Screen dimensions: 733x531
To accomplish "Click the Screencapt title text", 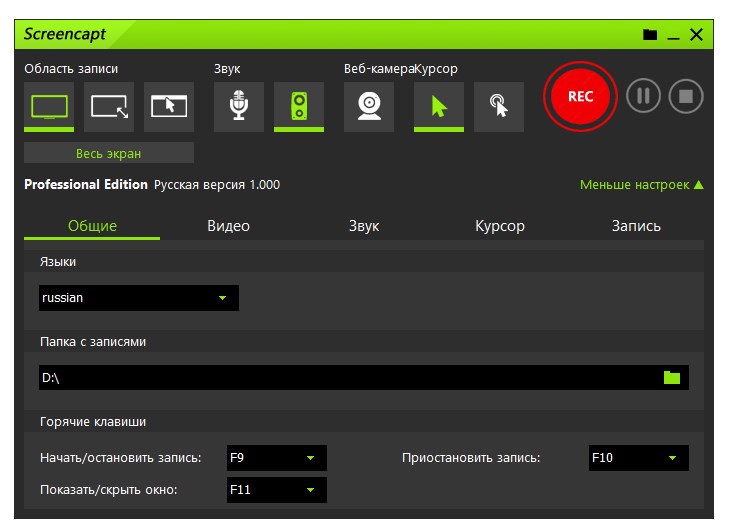I will click(x=65, y=34).
